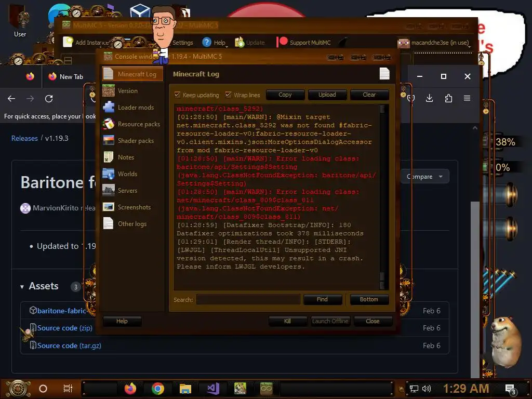Open Settings in MultiMC toolbar
Viewport: 532px width, 399px height.
tap(182, 43)
